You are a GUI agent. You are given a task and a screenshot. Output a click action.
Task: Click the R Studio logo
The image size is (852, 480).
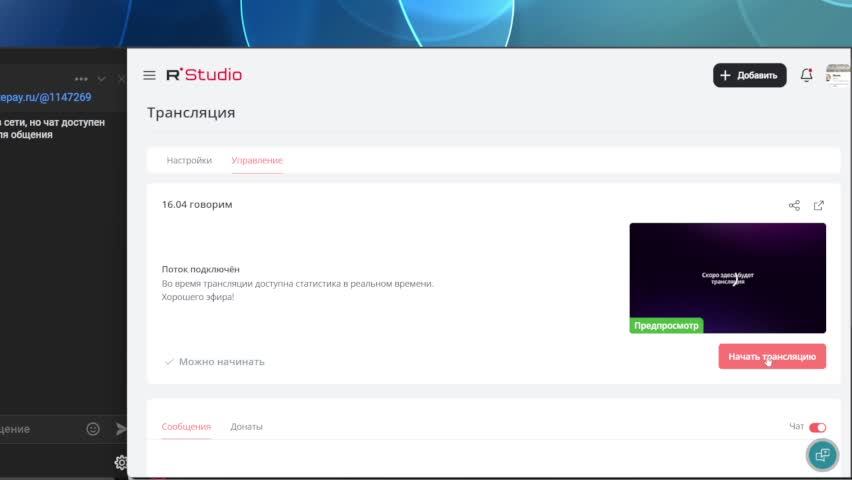(204, 75)
